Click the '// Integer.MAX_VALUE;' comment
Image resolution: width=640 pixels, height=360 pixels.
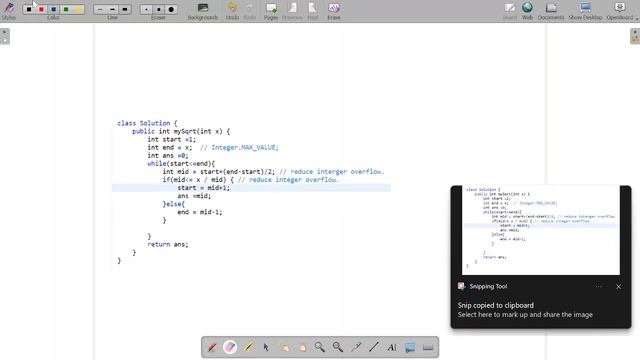coord(239,147)
